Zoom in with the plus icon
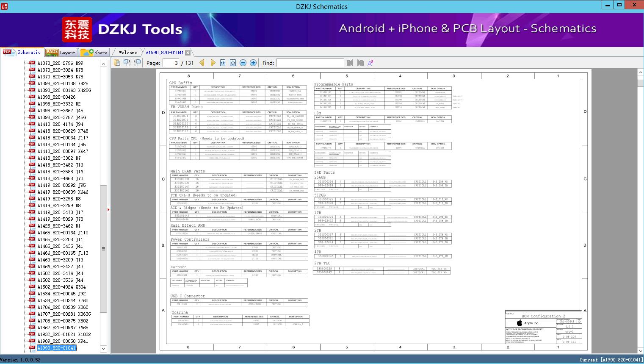 [253, 63]
